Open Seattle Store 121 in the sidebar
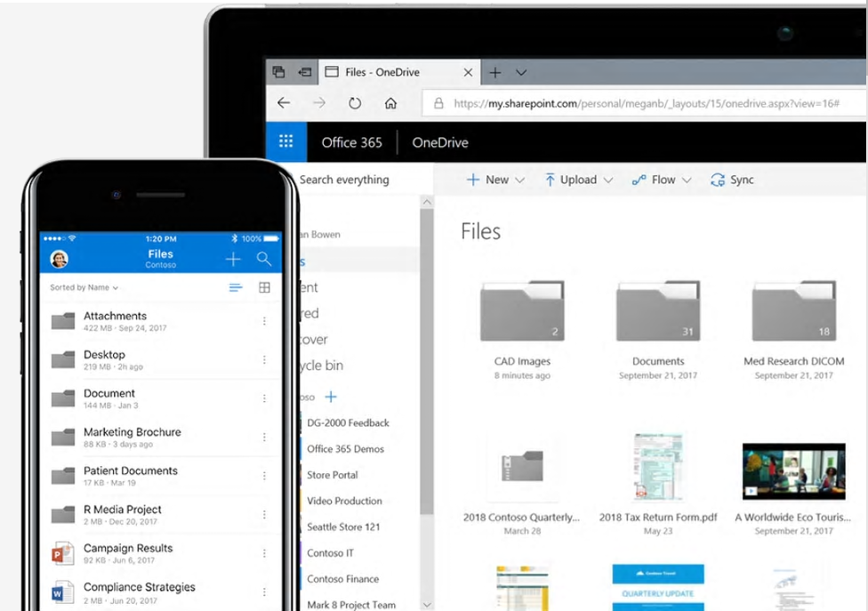868x611 pixels. 343,527
